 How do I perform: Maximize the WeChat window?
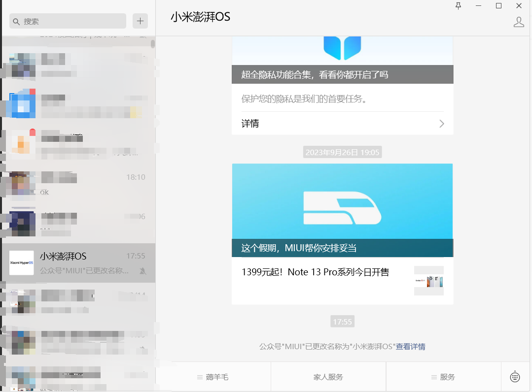(498, 6)
